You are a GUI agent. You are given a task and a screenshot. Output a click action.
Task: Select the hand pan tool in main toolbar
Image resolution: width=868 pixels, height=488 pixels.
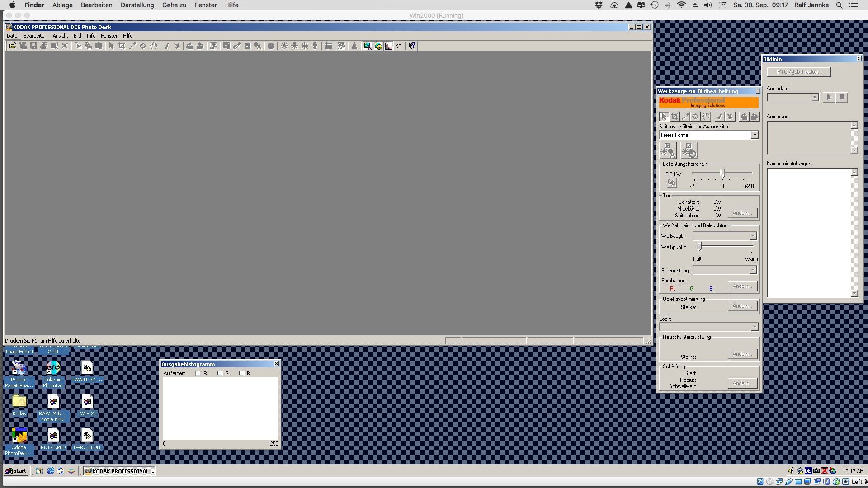pos(153,46)
